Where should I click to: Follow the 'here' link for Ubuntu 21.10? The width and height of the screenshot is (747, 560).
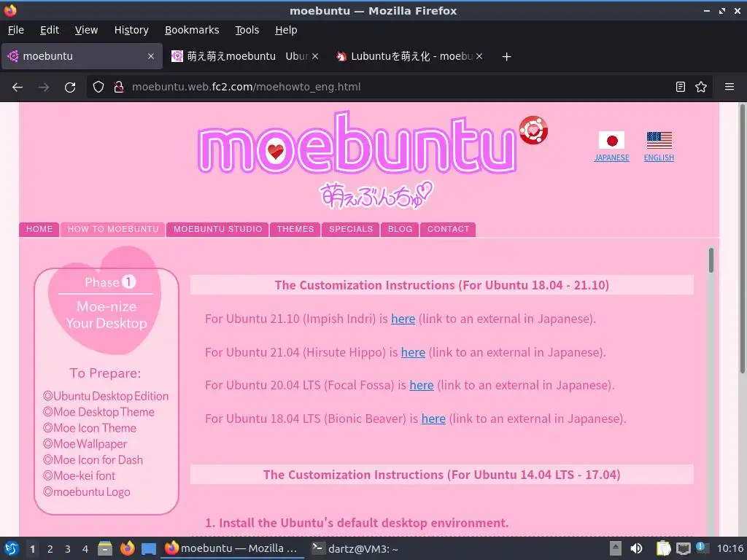[x=403, y=319]
